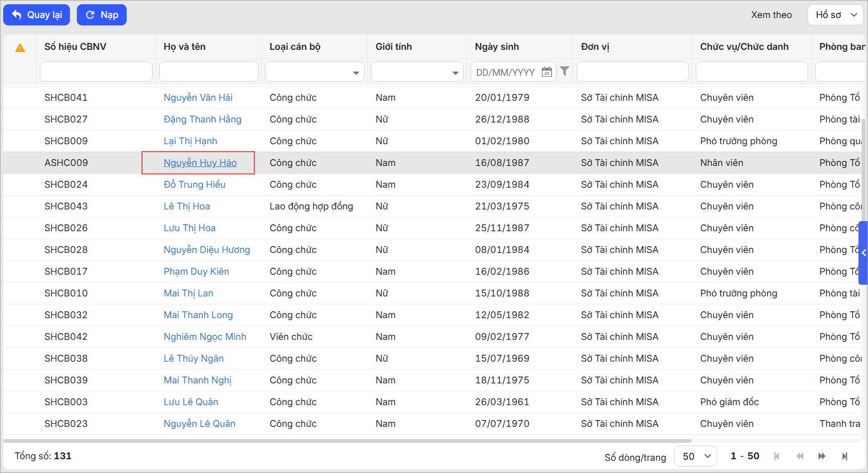868x473 pixels.
Task: Click the funnel filter icon for Ngày sinh
Action: (x=564, y=71)
